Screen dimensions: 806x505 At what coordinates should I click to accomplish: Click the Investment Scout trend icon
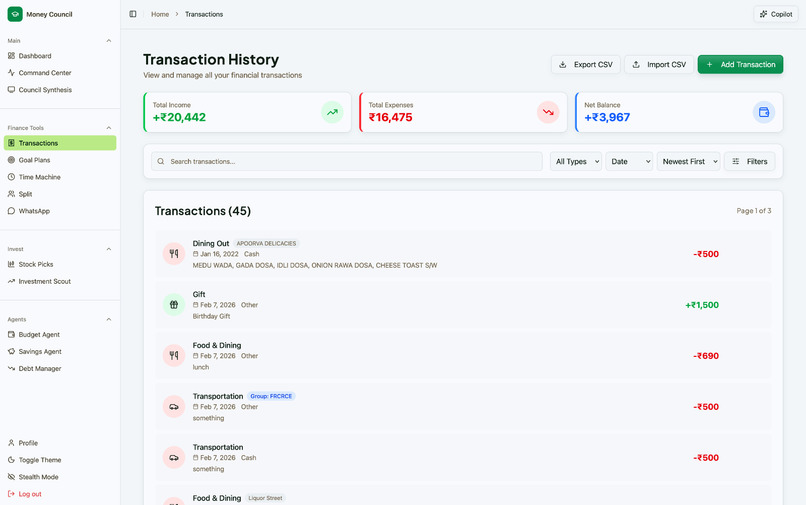[11, 281]
